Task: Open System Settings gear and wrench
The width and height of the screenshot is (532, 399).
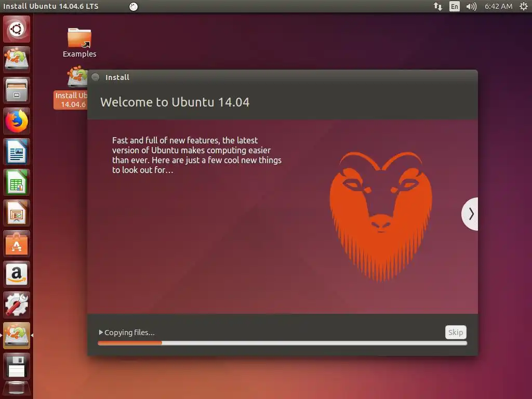Action: coord(17,304)
